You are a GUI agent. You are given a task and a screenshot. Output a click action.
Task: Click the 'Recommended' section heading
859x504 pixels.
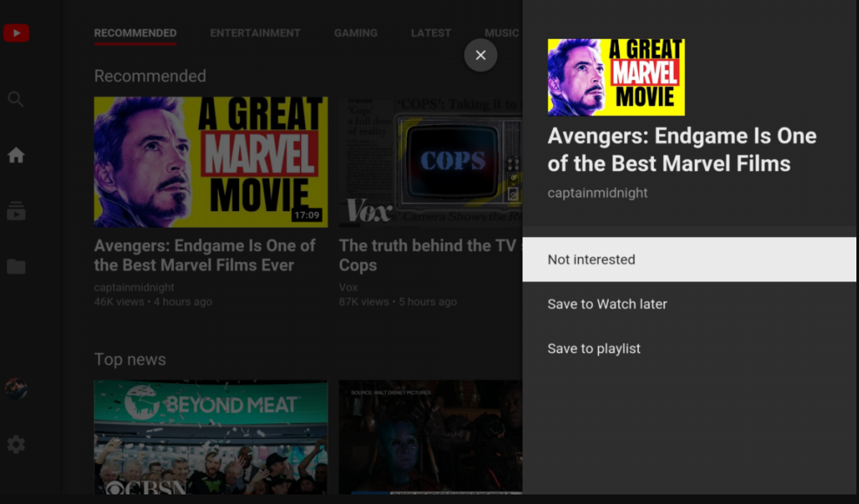click(150, 76)
